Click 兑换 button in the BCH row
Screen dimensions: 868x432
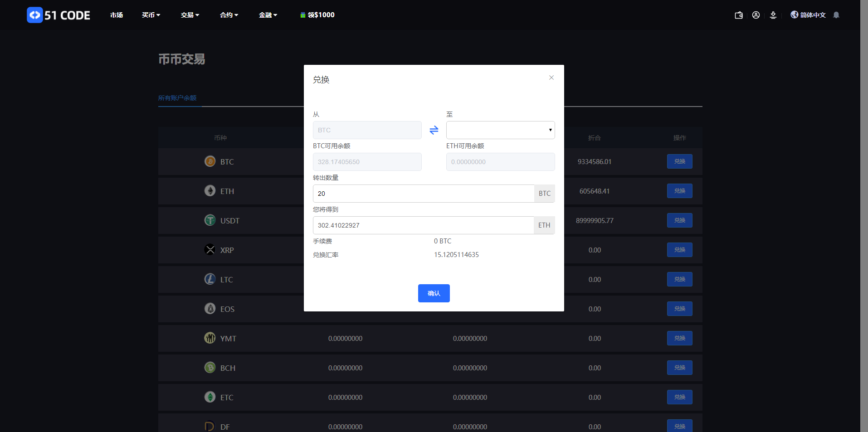coord(680,368)
